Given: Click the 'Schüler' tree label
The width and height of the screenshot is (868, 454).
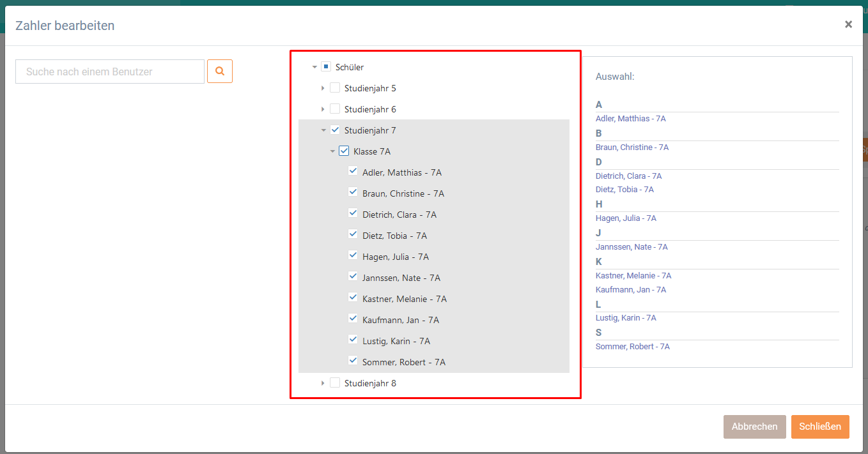Looking at the screenshot, I should tap(350, 67).
